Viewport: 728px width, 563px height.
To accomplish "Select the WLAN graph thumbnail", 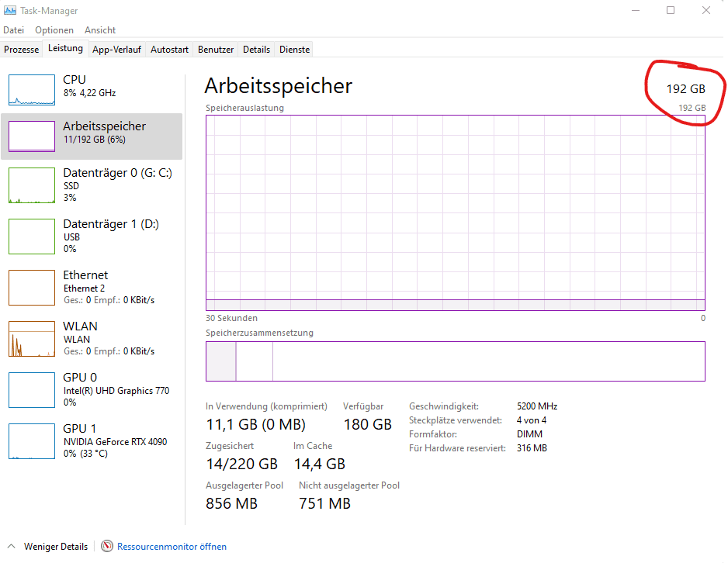I will point(32,339).
